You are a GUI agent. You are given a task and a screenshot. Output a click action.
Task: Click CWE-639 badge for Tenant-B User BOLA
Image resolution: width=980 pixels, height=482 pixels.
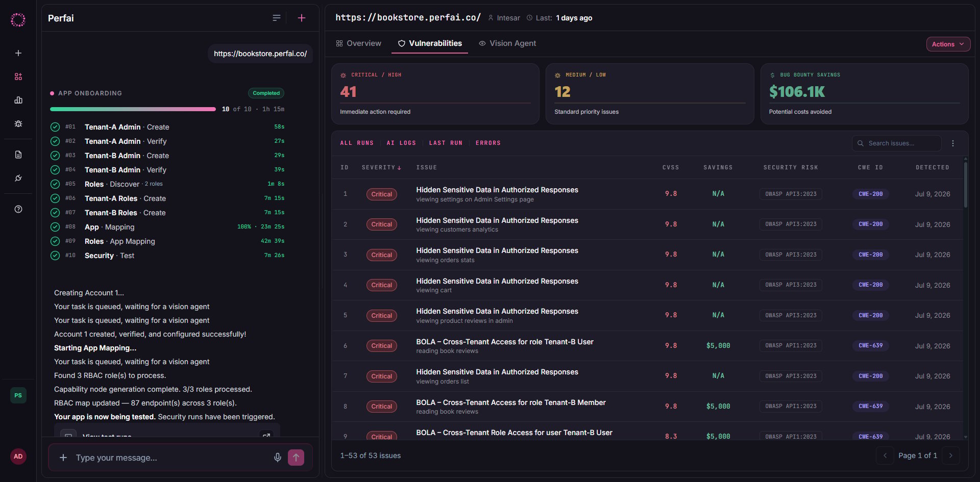click(x=870, y=346)
